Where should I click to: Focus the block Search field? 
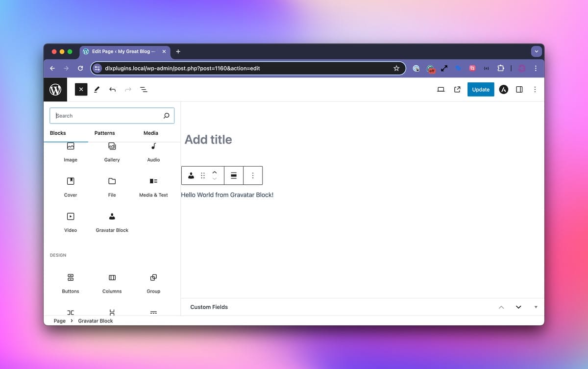[108, 116]
